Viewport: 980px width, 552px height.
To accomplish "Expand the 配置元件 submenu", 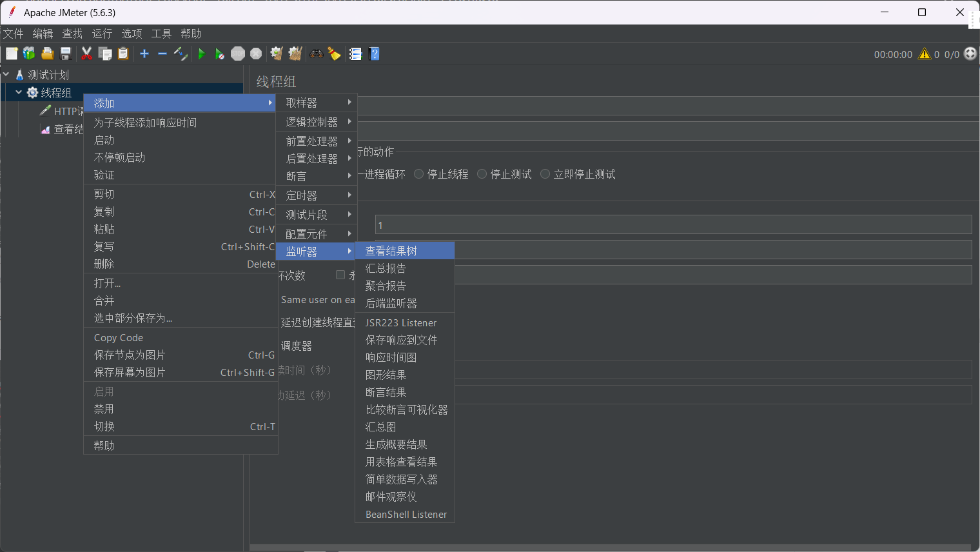I will [x=316, y=234].
